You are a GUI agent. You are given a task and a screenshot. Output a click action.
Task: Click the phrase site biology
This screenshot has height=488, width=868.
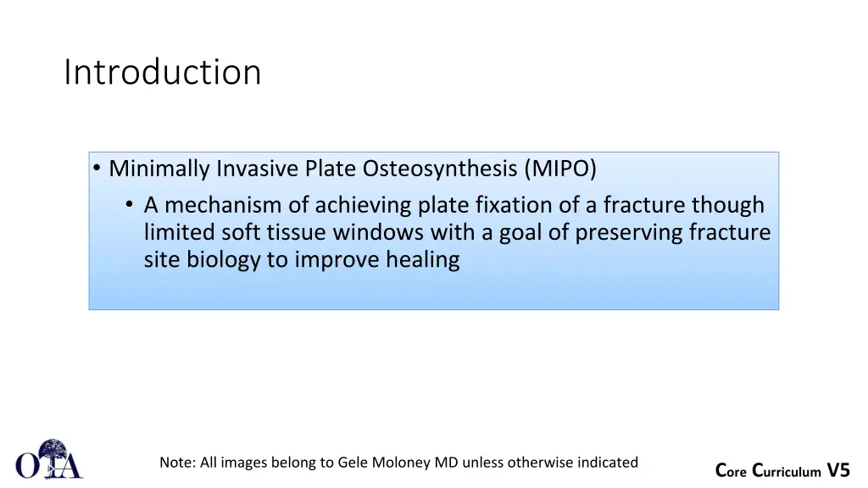202,259
